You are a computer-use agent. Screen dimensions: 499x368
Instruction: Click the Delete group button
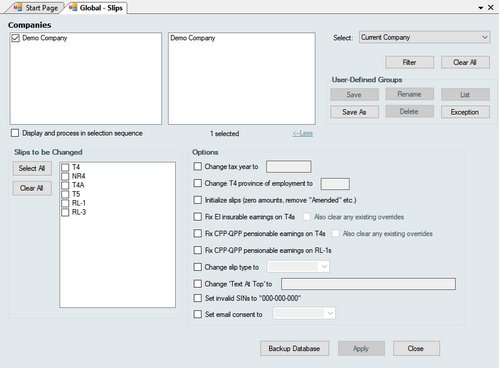click(409, 111)
